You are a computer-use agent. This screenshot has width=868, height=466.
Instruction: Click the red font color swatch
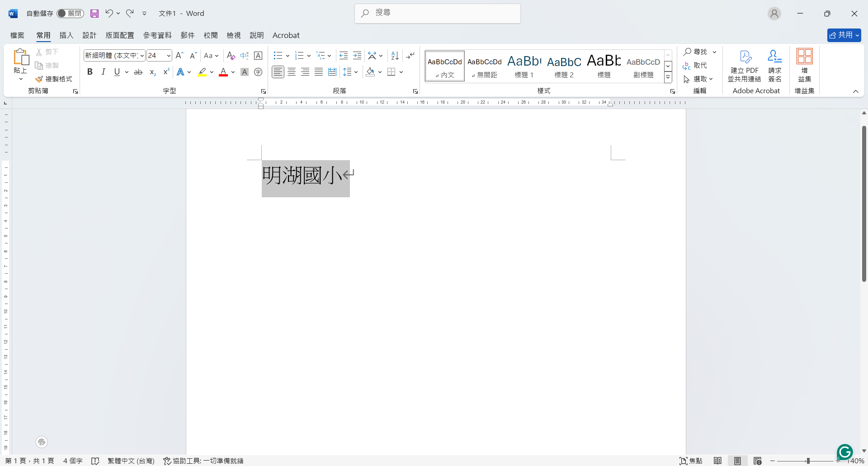[223, 72]
